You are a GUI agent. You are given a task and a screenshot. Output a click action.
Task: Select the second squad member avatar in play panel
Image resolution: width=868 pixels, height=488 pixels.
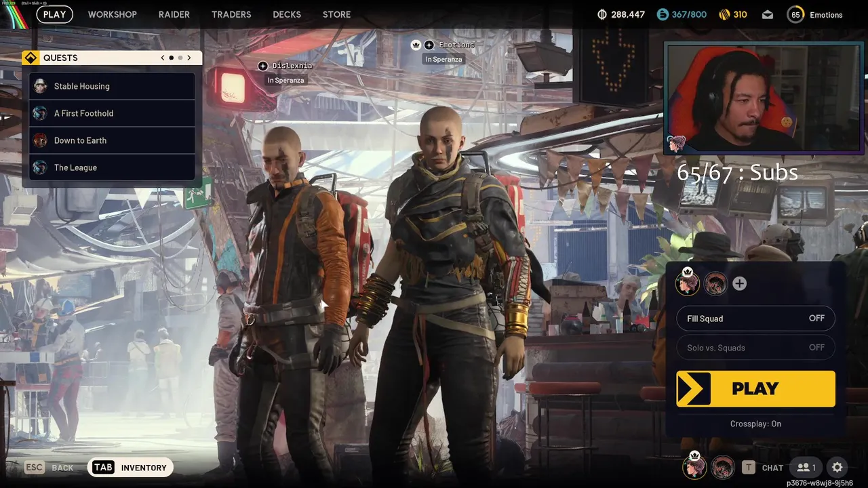pyautogui.click(x=715, y=284)
